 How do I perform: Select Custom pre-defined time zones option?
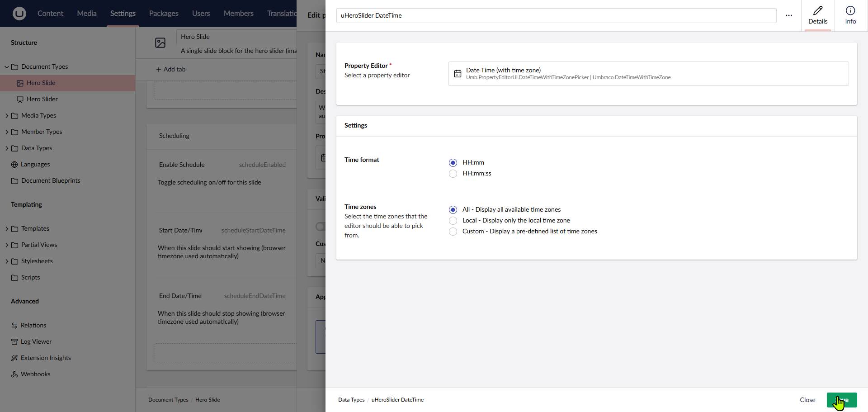[453, 232]
